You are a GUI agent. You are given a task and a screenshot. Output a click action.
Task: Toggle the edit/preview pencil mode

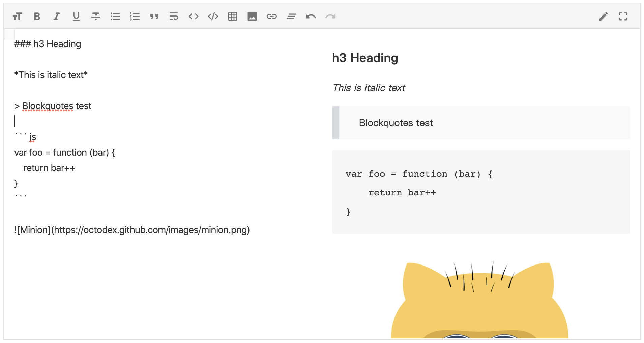point(604,16)
